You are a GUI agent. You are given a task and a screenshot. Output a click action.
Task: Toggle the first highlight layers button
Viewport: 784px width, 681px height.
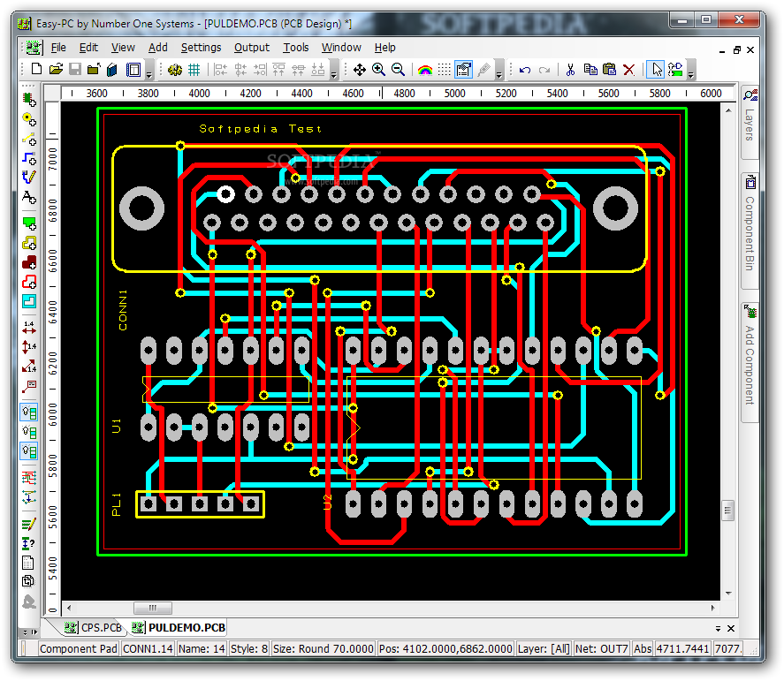pos(29,412)
